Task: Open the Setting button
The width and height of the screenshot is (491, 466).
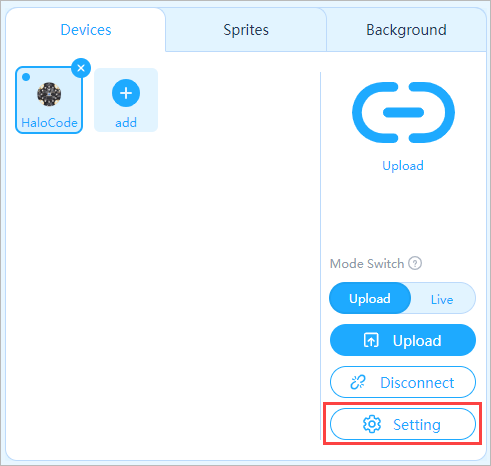Action: (x=403, y=424)
